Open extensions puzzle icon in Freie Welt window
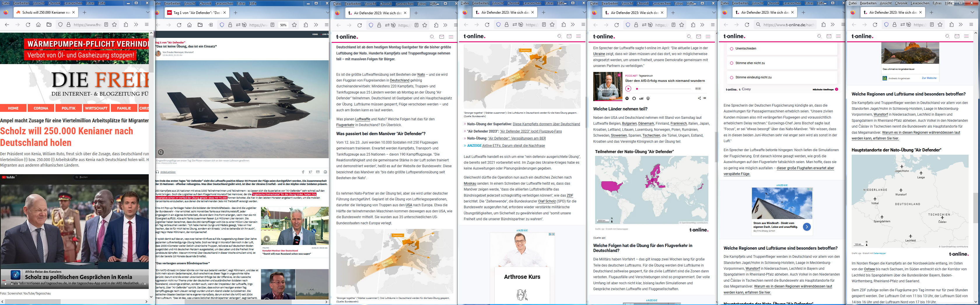980x305 pixels. (126, 25)
